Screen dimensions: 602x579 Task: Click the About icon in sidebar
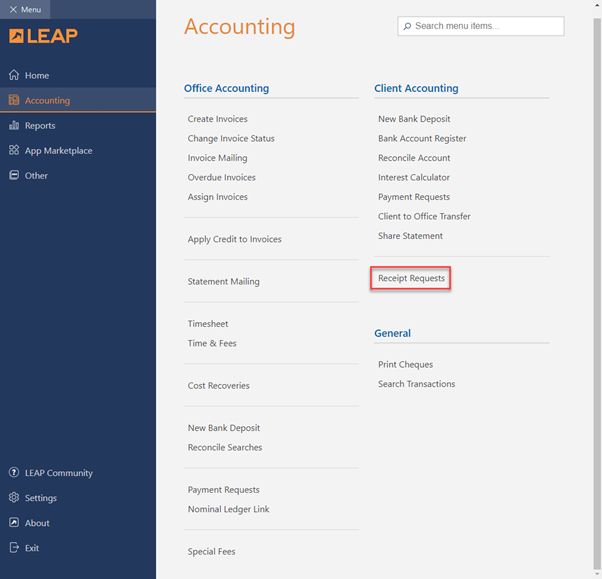point(14,523)
